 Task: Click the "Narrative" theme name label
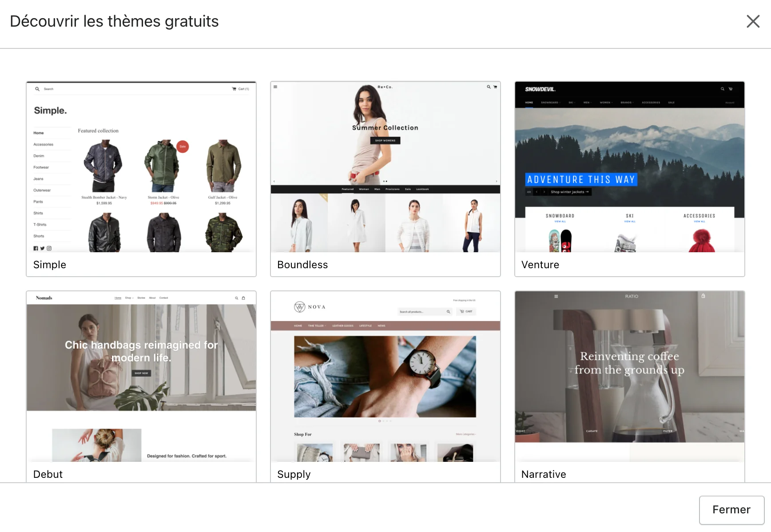pos(544,474)
